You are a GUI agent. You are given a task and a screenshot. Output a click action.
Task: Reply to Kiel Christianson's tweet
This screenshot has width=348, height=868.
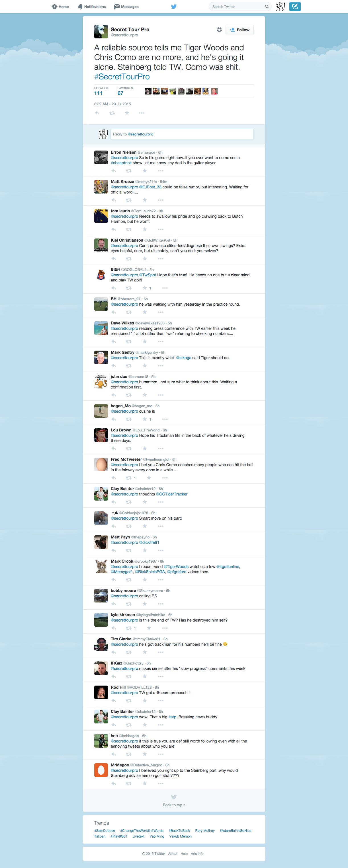[114, 259]
